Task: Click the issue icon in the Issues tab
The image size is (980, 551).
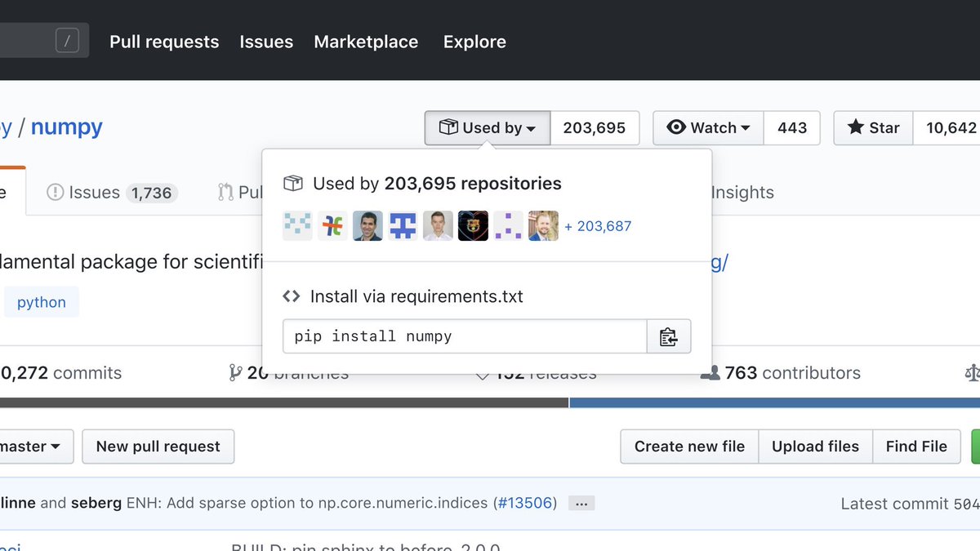Action: tap(55, 193)
